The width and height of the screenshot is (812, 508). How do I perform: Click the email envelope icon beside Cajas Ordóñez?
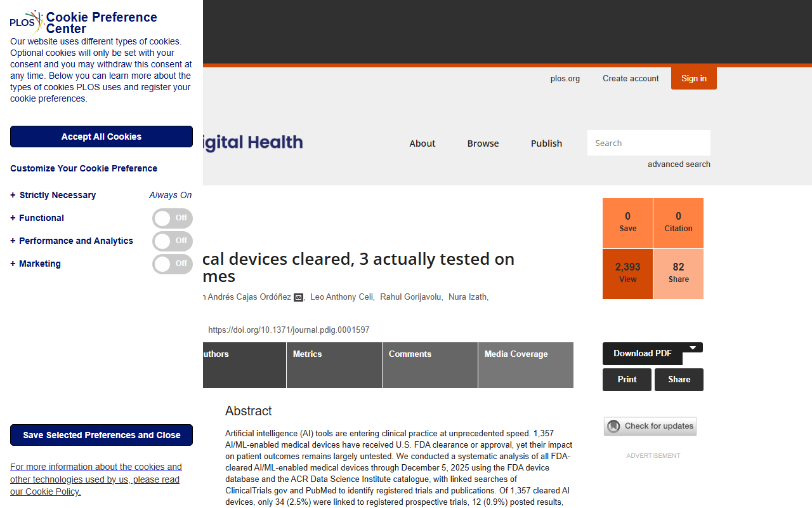coord(299,297)
